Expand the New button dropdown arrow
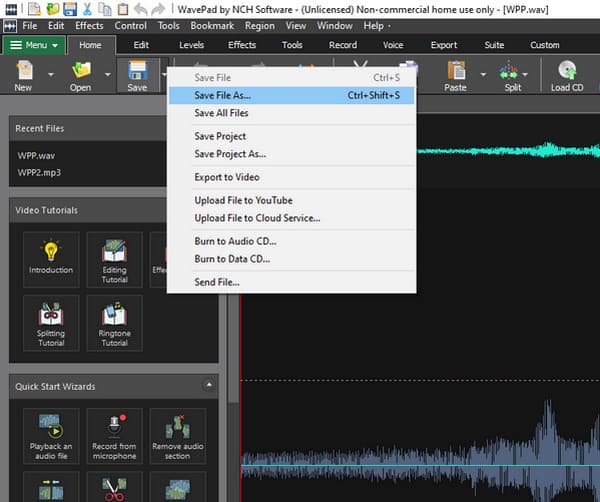600x502 pixels. tap(51, 75)
